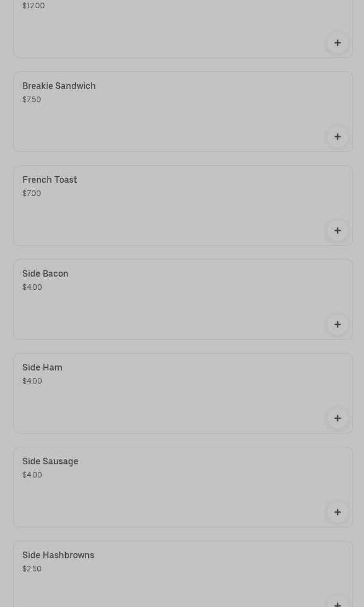Select the French Toast menu item name
The height and width of the screenshot is (607, 364).
(50, 180)
